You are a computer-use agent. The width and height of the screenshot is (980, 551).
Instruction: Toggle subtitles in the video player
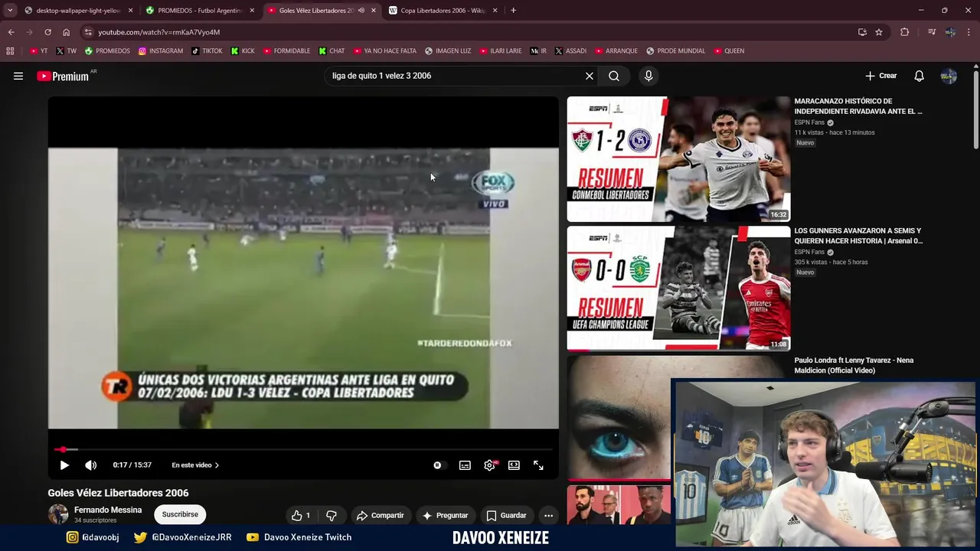tap(465, 465)
